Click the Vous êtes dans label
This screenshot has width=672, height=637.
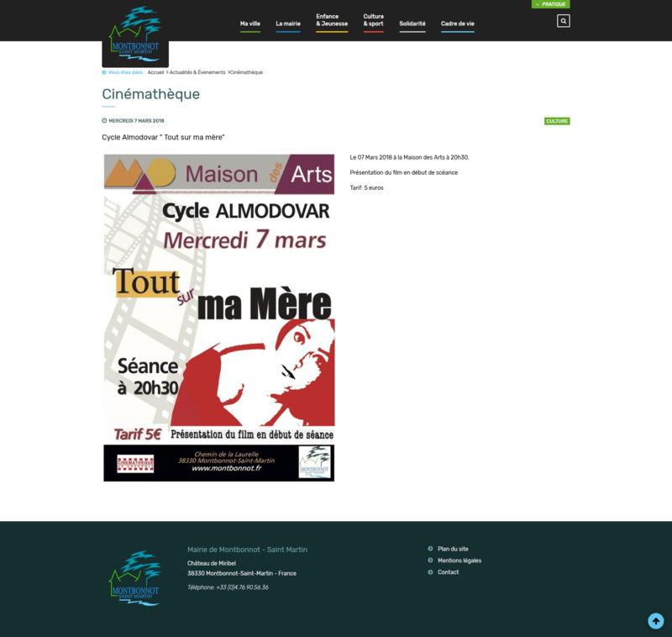[x=126, y=72]
